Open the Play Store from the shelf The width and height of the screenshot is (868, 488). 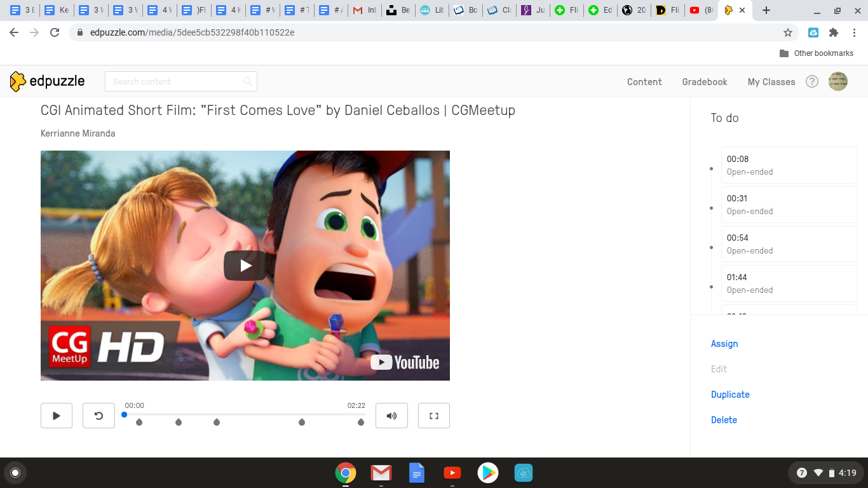[x=488, y=473]
